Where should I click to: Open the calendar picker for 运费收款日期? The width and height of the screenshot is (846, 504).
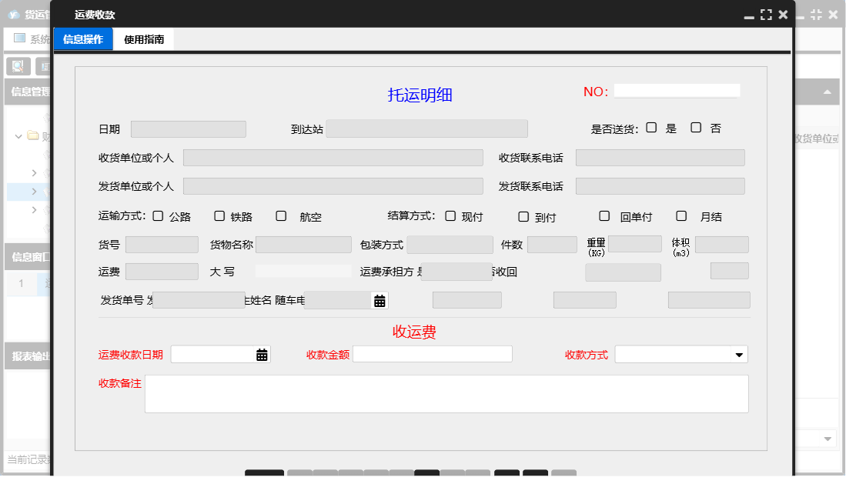[262, 354]
